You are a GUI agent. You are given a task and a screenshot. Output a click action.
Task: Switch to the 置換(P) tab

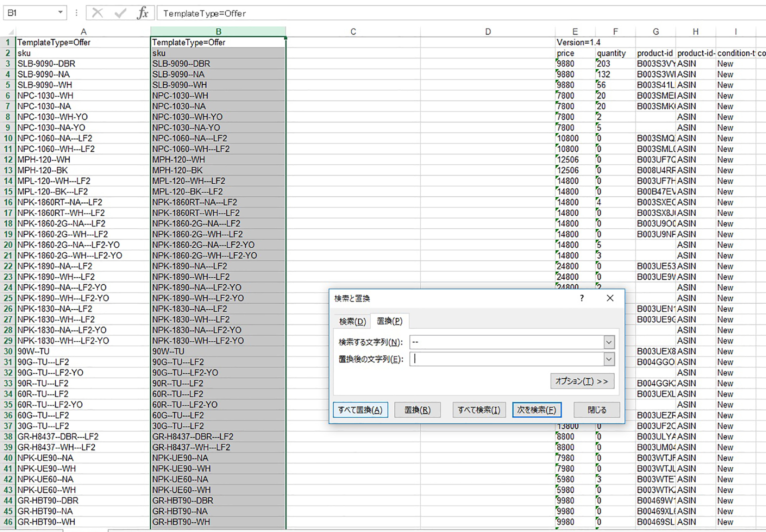point(389,321)
